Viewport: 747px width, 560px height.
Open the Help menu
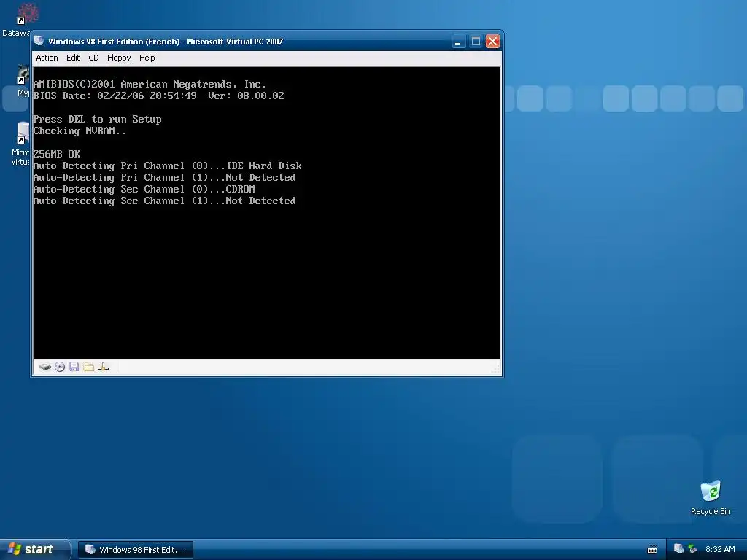click(147, 58)
